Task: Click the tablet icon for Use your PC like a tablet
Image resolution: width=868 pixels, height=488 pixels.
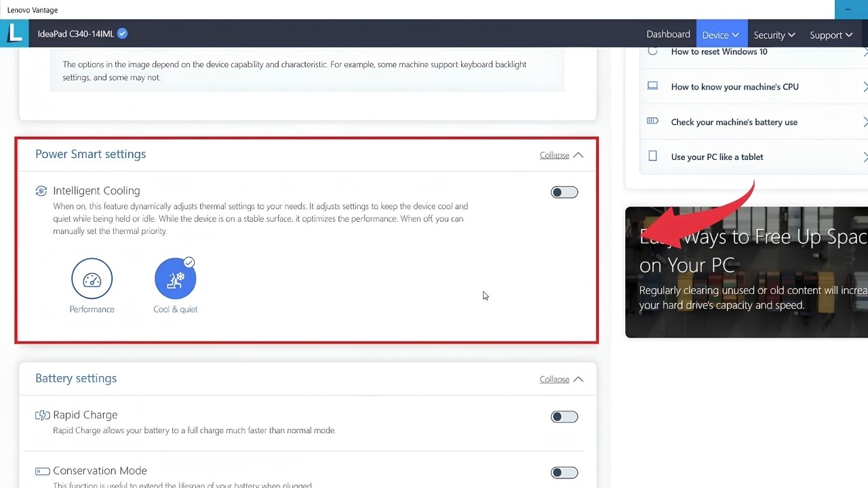Action: click(652, 157)
